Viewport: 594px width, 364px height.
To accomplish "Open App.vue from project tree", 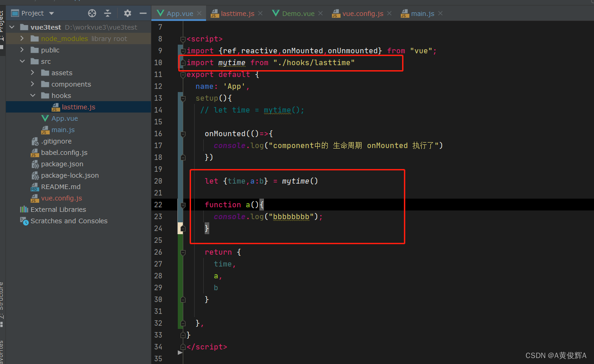I will click(x=64, y=118).
